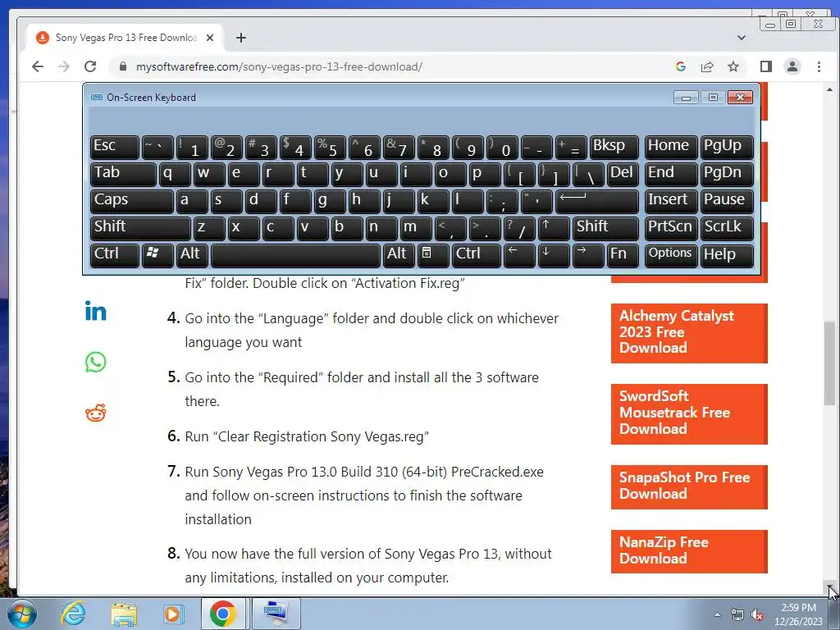
Task: Open the Chrome profile avatar
Action: (792, 66)
